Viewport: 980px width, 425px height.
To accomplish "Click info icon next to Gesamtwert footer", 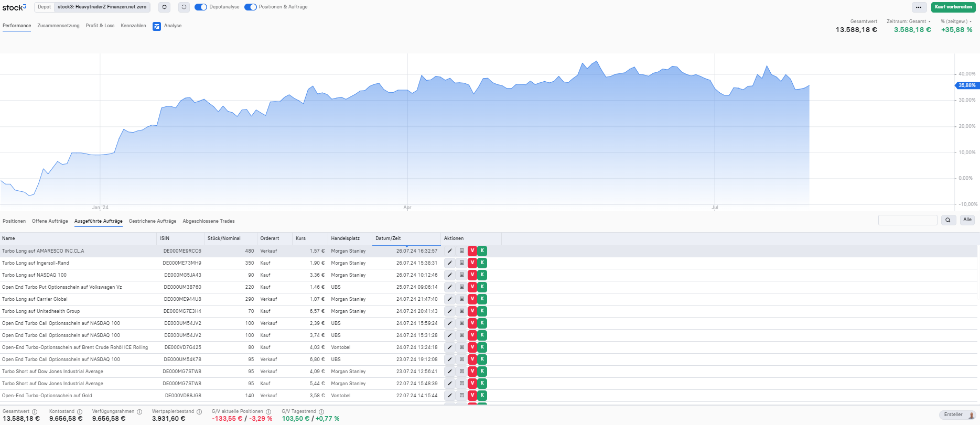I will [x=35, y=412].
